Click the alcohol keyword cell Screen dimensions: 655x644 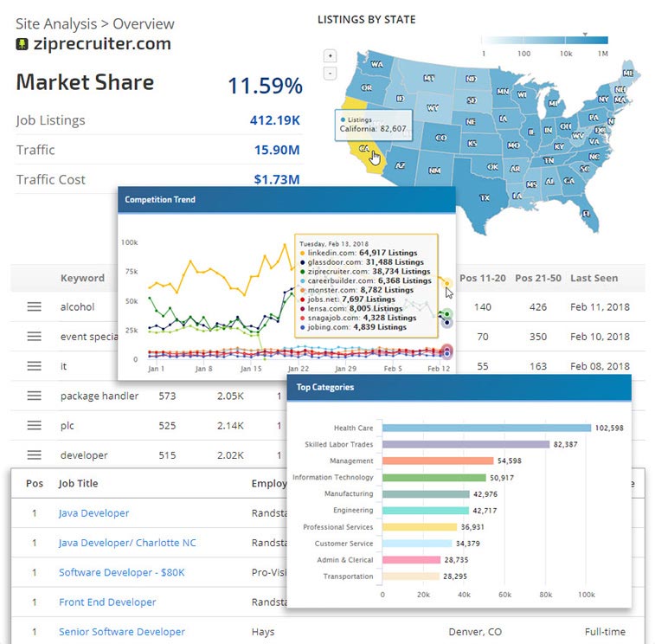pos(77,306)
